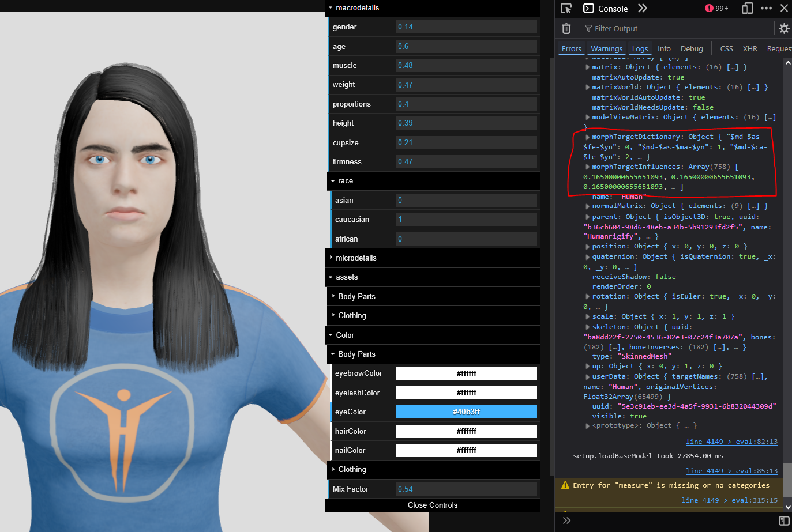Toggle the Debug filter
The image size is (792, 532).
[692, 49]
